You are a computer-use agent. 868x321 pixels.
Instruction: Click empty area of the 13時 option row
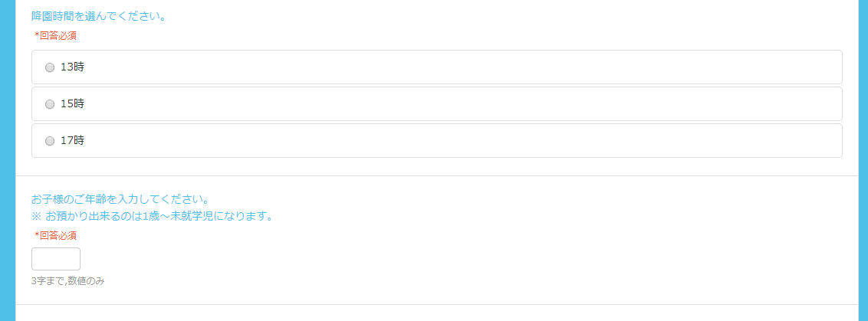(x=460, y=67)
